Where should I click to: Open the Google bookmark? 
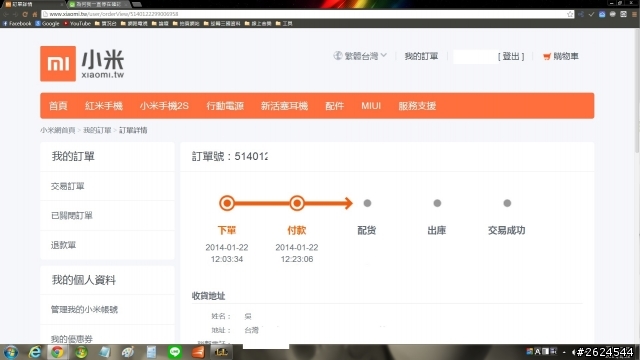tap(47, 24)
